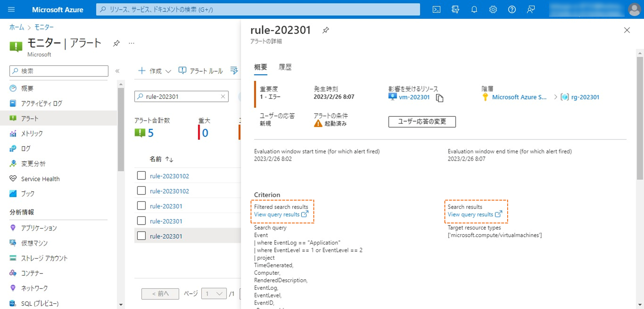Expand the 作成 dropdown

coord(155,71)
